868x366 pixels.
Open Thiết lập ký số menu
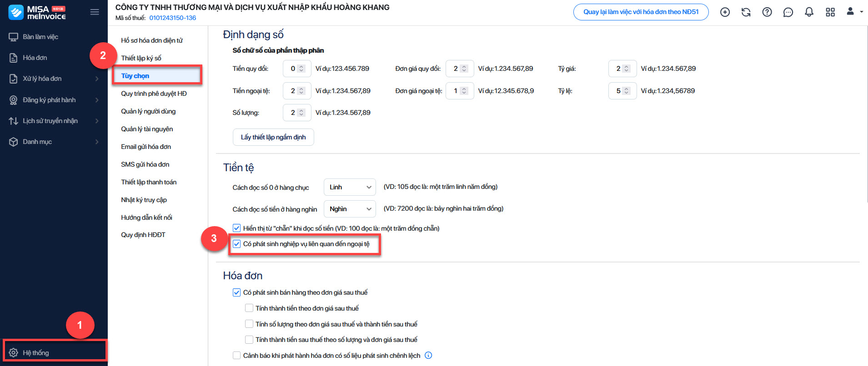[141, 58]
